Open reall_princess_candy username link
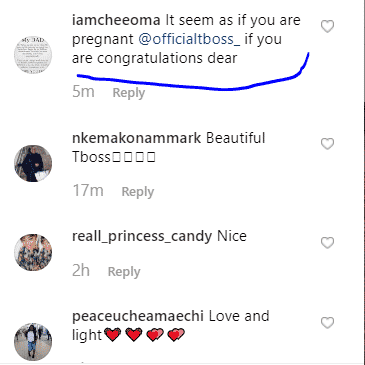Screen dimensions: 365x365 coord(142,237)
